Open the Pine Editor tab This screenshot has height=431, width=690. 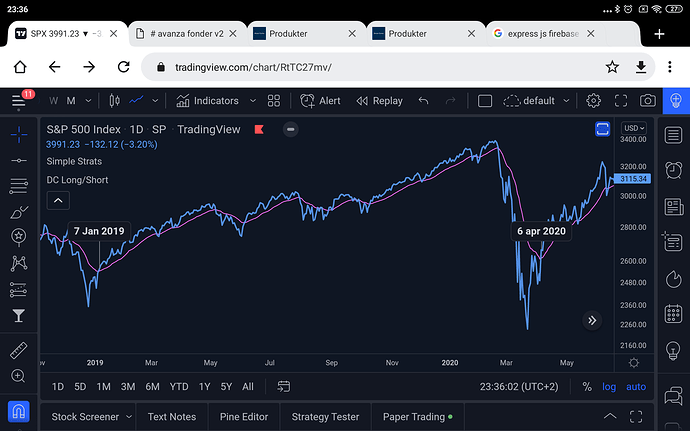244,416
